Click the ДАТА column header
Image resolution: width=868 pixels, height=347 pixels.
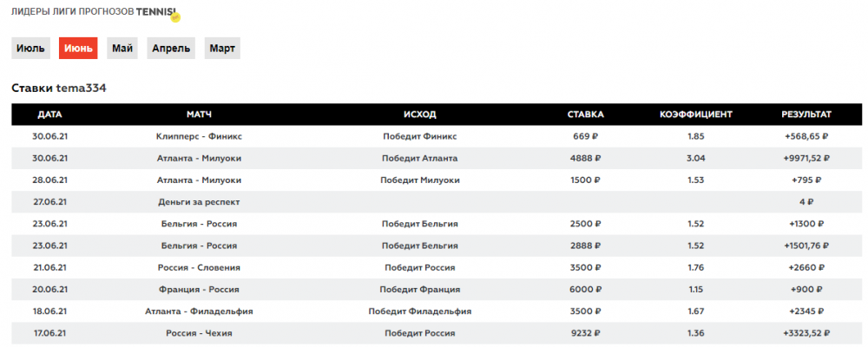(x=50, y=115)
